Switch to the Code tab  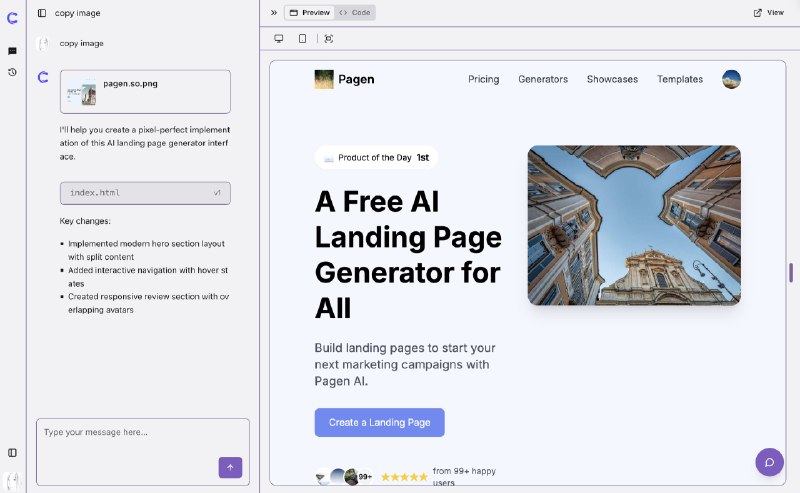coord(355,13)
